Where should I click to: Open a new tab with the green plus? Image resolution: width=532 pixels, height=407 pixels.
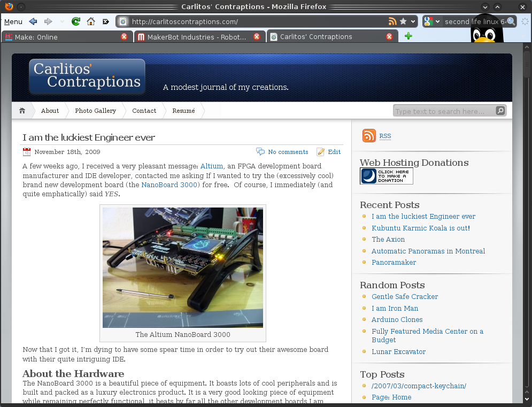pos(408,36)
